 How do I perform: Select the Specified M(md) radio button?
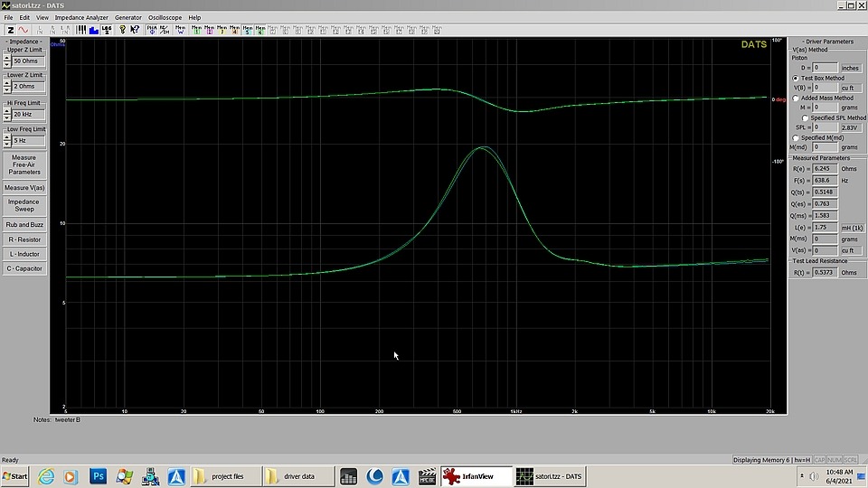(x=796, y=137)
